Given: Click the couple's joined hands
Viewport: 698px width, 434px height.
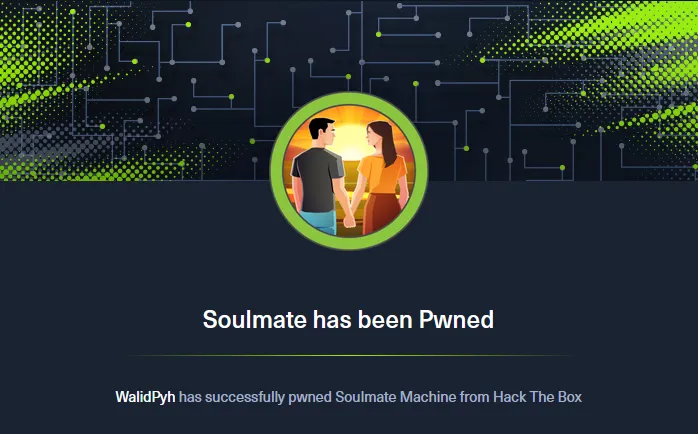Looking at the screenshot, I should (349, 221).
